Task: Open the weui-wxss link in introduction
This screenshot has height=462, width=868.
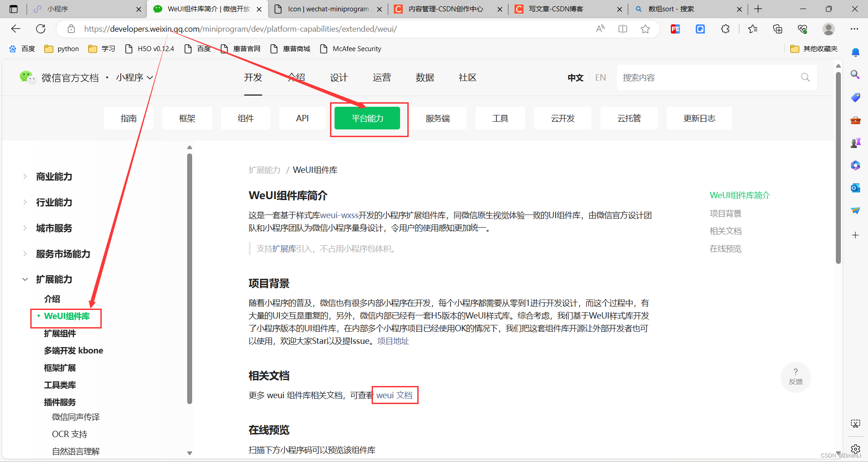Action: 339,215
